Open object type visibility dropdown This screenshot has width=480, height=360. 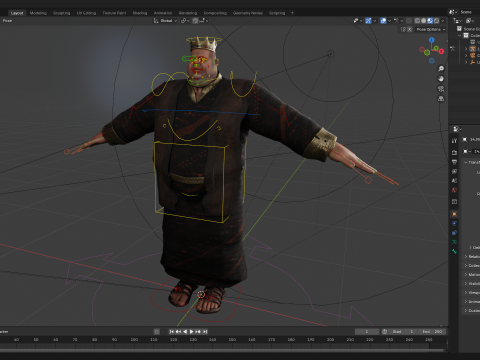point(357,21)
